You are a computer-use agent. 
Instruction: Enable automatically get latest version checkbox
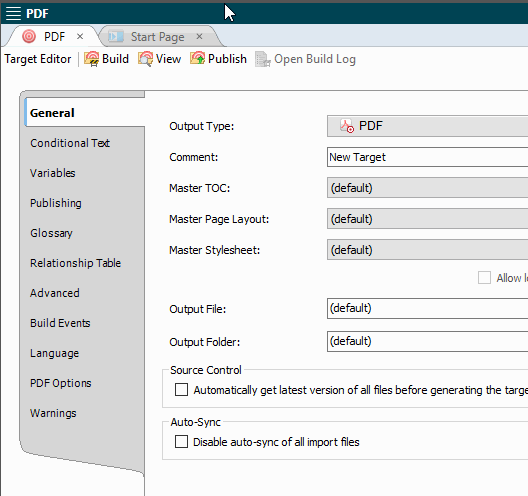[x=181, y=390]
